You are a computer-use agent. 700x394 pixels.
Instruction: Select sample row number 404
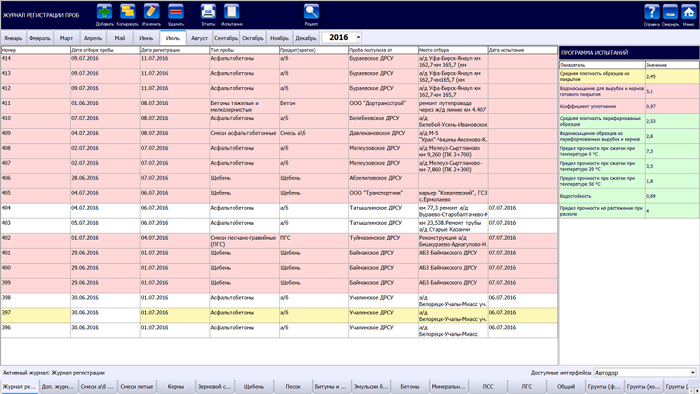click(x=279, y=211)
